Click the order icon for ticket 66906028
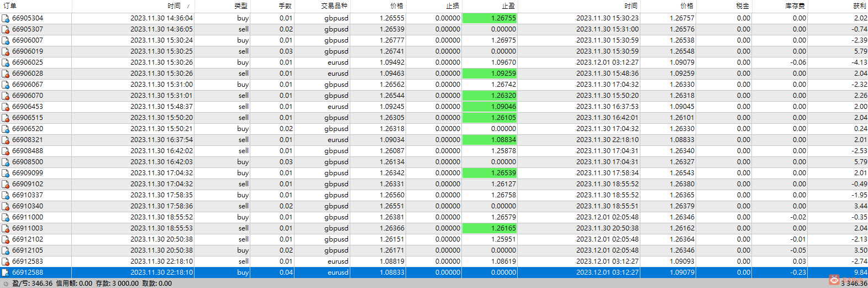Image resolution: width=868 pixels, height=288 pixels. [6, 74]
